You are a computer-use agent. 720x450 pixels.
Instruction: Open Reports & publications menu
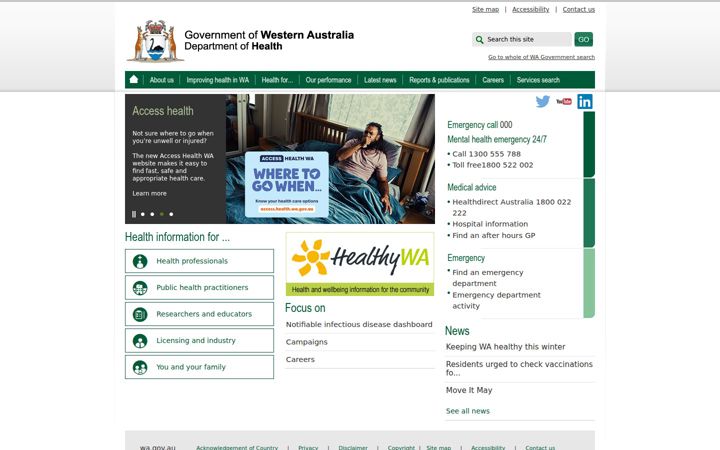pyautogui.click(x=439, y=80)
